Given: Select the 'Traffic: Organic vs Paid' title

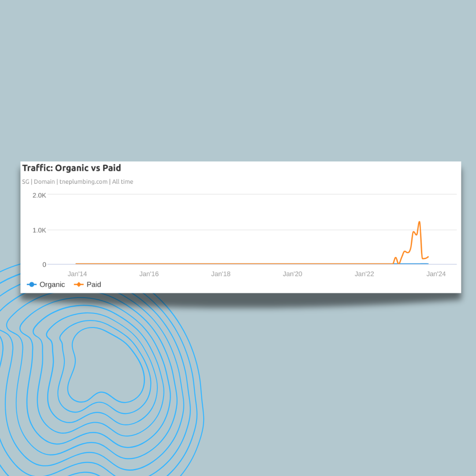Looking at the screenshot, I should point(71,168).
